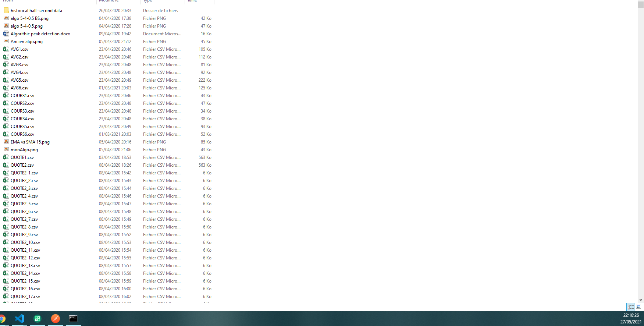This screenshot has height=326, width=644.
Task: Select the EMA vs SMA 15.png icon
Action: click(6, 142)
